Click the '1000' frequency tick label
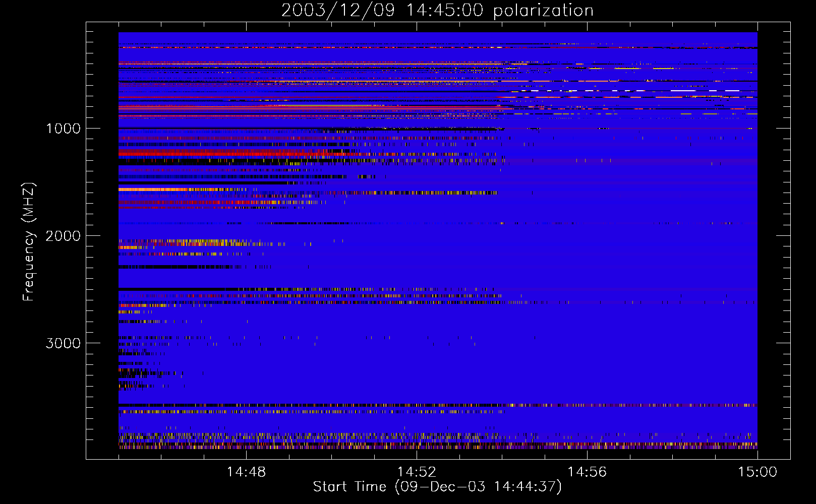This screenshot has height=504, width=816. click(64, 129)
